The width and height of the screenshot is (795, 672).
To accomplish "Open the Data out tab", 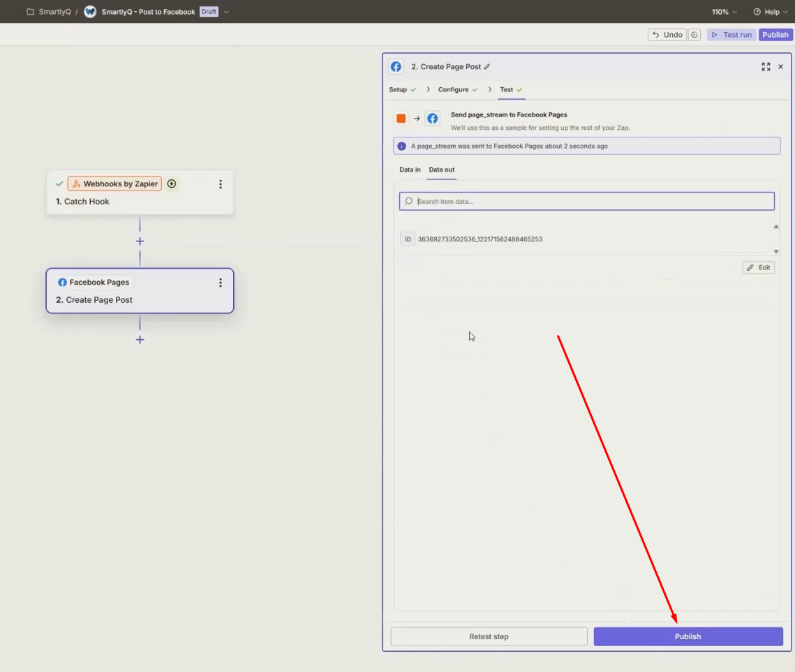I will click(x=442, y=170).
